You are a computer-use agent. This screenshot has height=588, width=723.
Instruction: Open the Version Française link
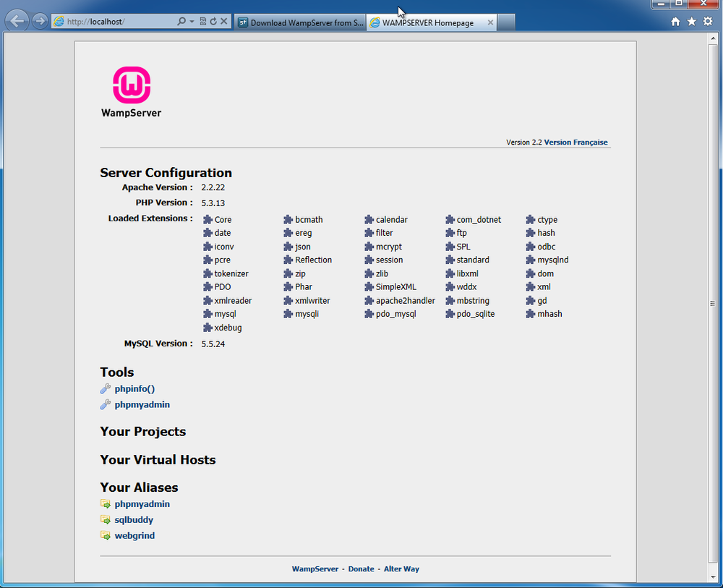coord(576,142)
